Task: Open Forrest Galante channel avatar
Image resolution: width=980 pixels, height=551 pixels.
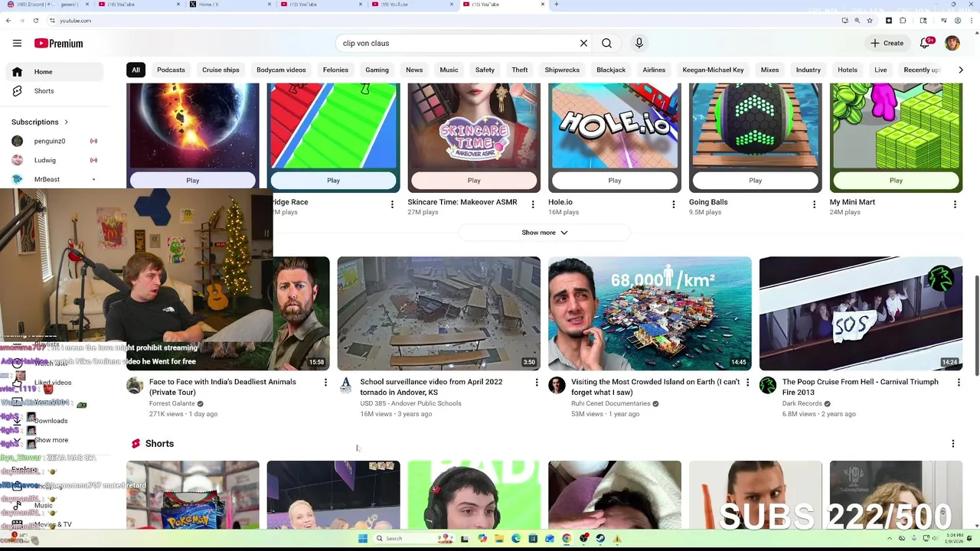Action: [135, 386]
